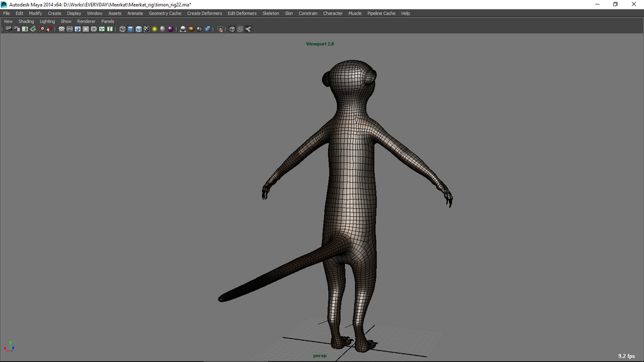Click the orange sphere motion blur icon
This screenshot has height=362, width=644.
click(x=191, y=29)
